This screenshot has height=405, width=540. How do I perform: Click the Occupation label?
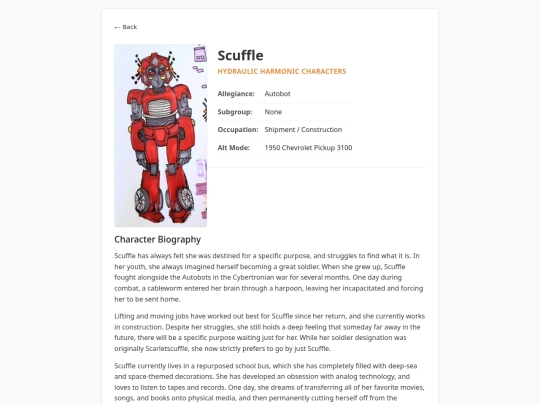pyautogui.click(x=238, y=130)
